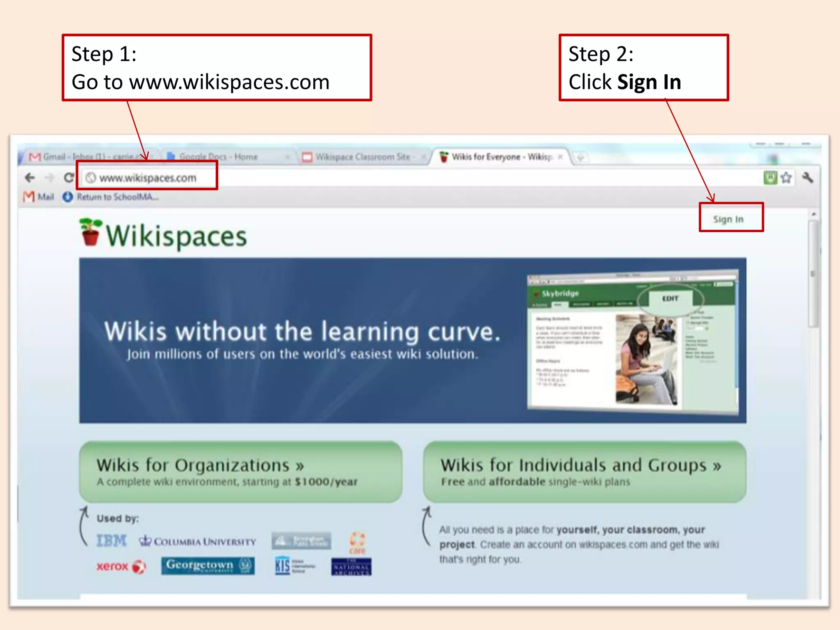Open Wikis for Organizations button
The image size is (840, 630).
[240, 472]
